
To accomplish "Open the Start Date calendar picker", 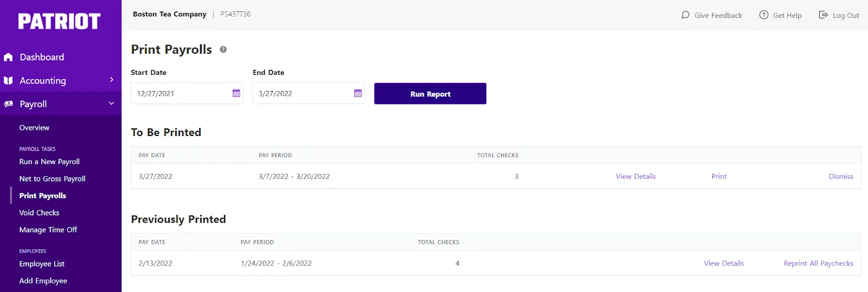I will (237, 93).
